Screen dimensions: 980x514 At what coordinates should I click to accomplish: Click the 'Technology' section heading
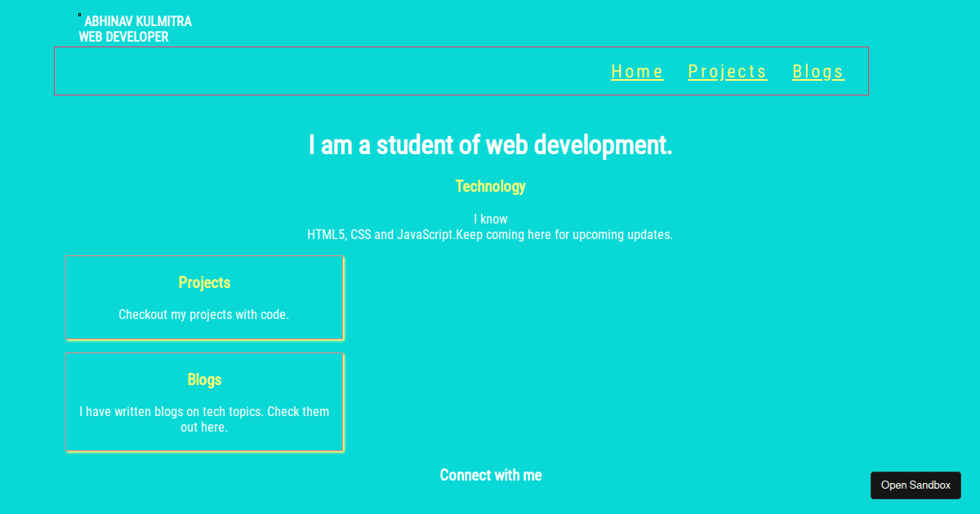coord(490,186)
